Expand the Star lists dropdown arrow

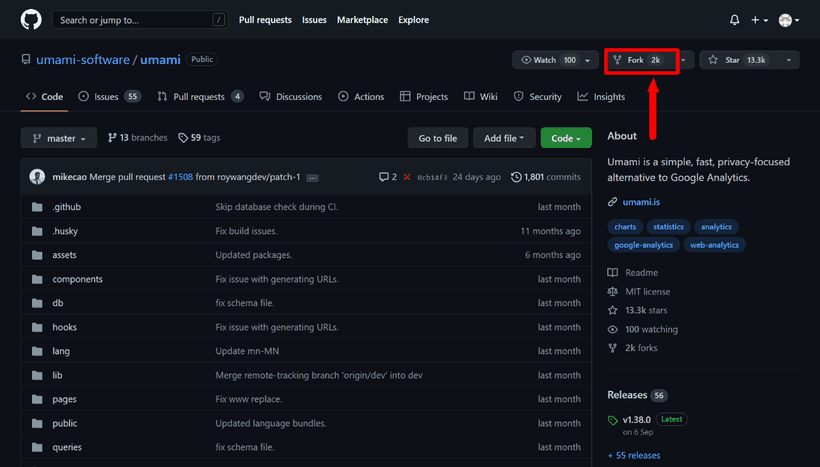coord(789,60)
